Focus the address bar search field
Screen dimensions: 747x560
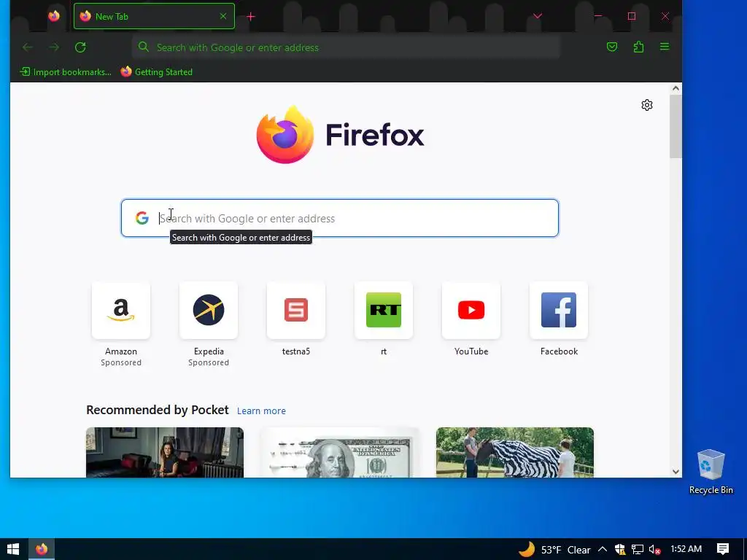point(345,47)
